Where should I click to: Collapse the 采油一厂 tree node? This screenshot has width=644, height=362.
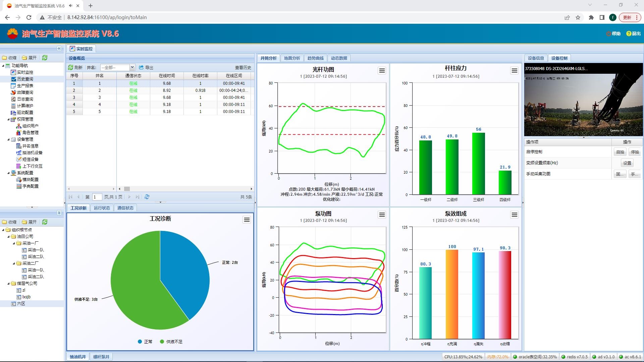[14, 243]
